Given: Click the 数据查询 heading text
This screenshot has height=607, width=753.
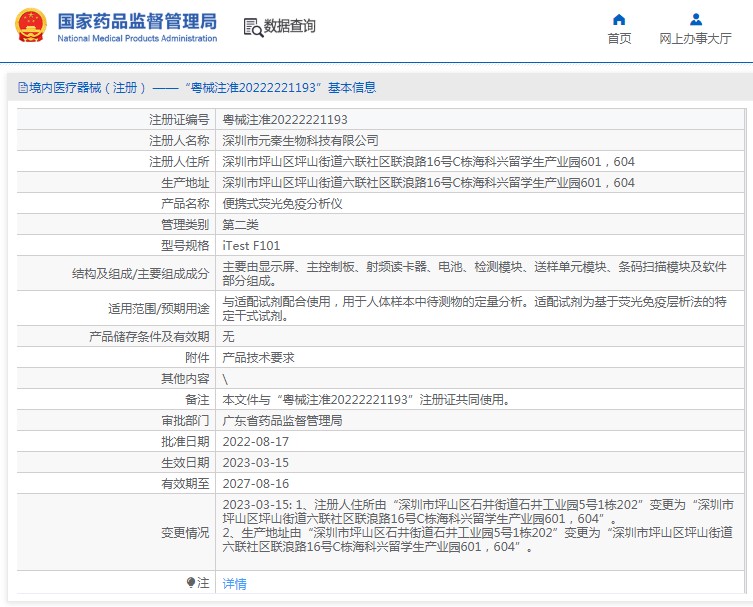Looking at the screenshot, I should 290,26.
